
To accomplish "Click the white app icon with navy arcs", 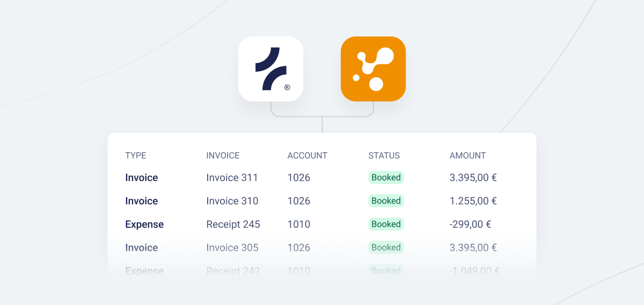I will (x=270, y=69).
